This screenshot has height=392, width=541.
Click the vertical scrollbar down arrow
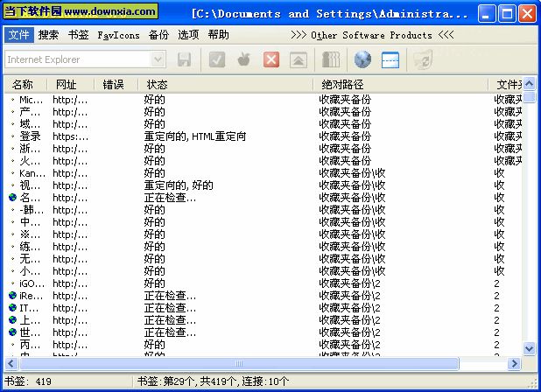529,348
